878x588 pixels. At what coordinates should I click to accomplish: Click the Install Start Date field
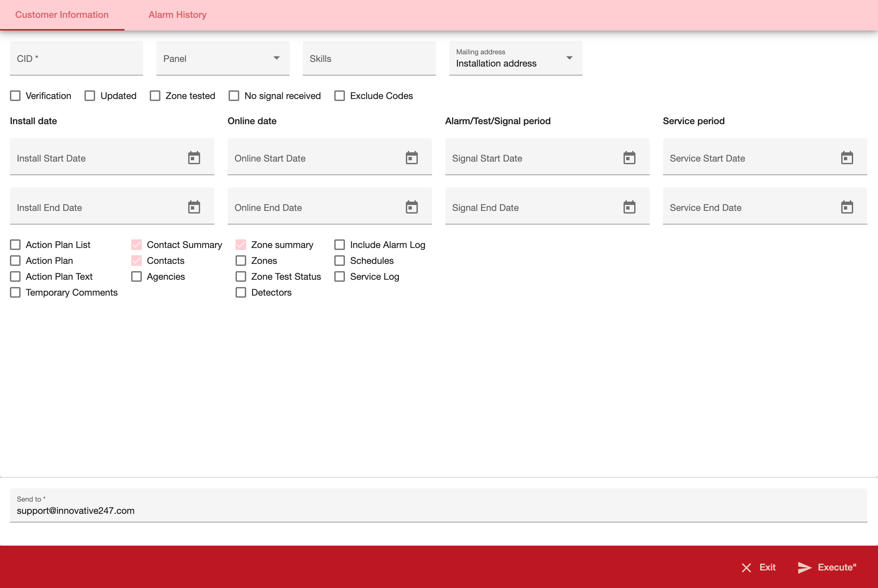pos(112,157)
